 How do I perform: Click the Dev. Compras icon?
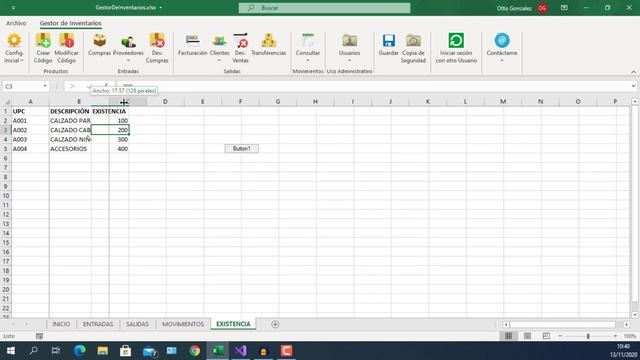pyautogui.click(x=157, y=40)
